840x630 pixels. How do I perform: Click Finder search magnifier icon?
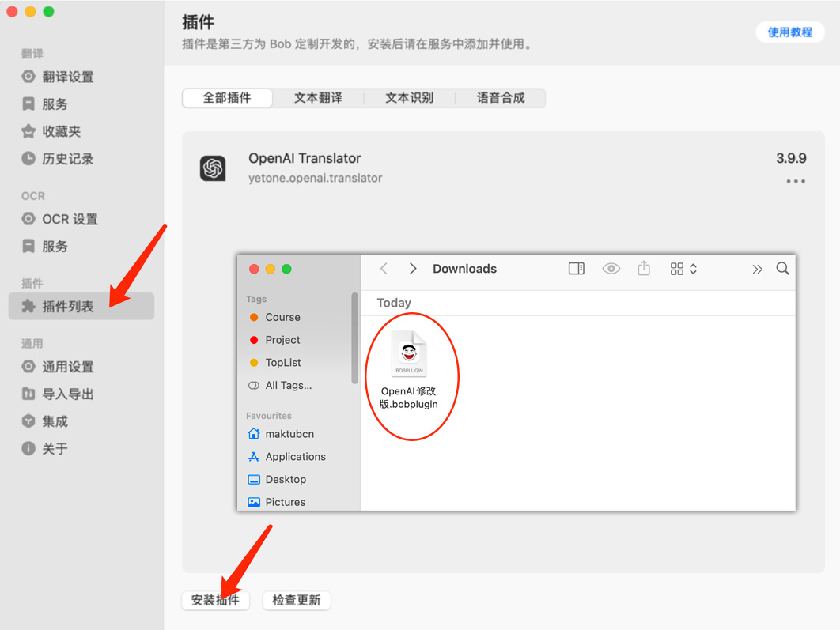(783, 269)
